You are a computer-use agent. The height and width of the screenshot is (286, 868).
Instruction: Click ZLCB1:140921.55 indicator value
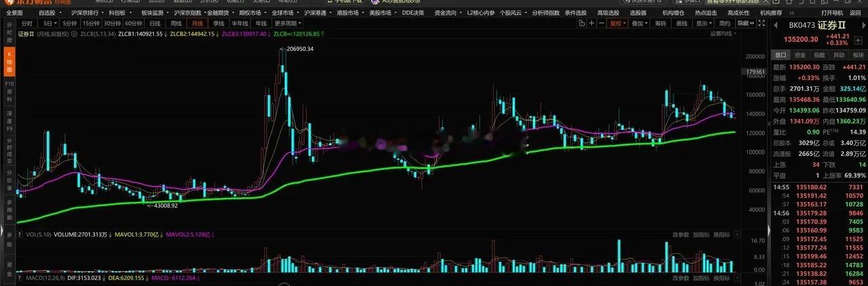pos(141,33)
